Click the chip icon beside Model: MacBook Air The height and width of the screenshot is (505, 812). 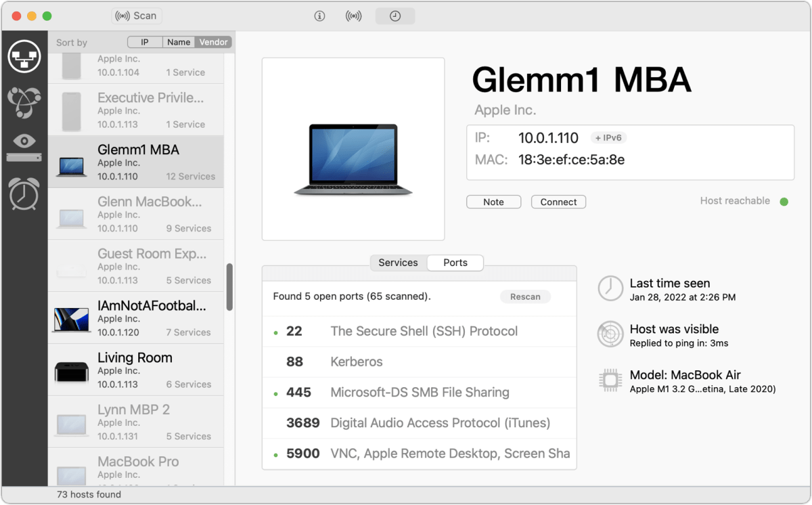pos(610,380)
